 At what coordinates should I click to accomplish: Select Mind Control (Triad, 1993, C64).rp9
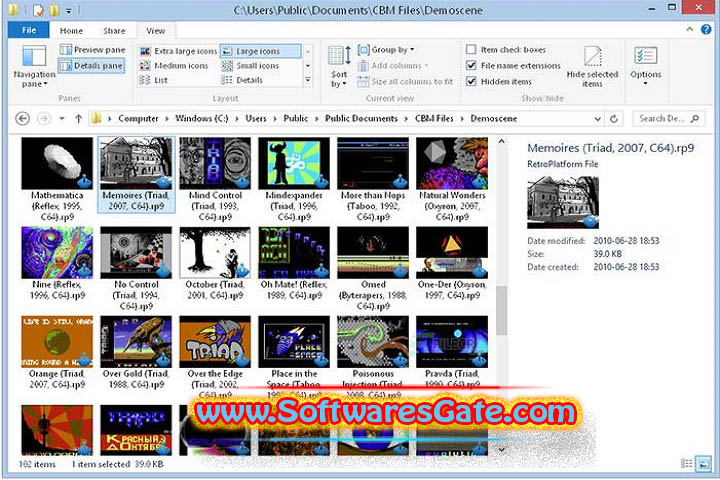pos(215,179)
